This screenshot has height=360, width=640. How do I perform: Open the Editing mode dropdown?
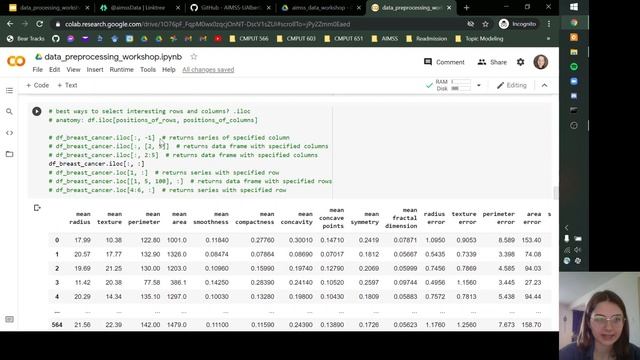pyautogui.click(x=511, y=85)
